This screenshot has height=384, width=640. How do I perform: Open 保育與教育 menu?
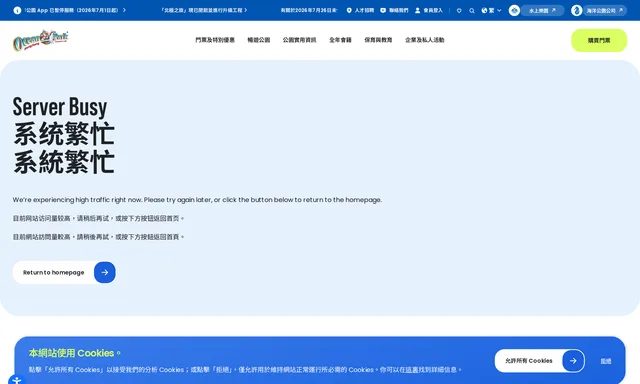(x=378, y=40)
